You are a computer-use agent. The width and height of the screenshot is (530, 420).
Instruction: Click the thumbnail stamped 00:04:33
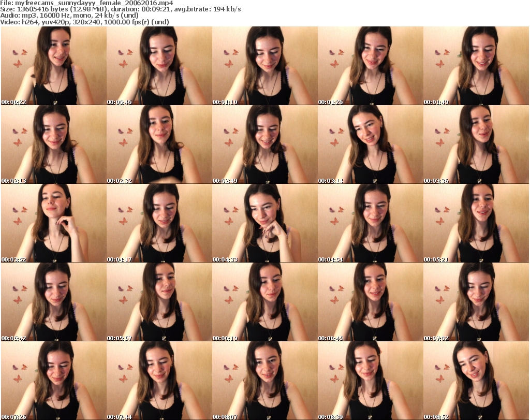264,223
